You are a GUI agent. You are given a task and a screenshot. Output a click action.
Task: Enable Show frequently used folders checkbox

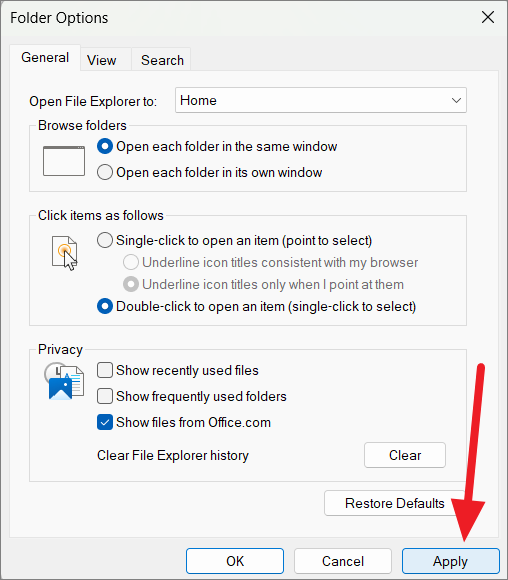105,396
